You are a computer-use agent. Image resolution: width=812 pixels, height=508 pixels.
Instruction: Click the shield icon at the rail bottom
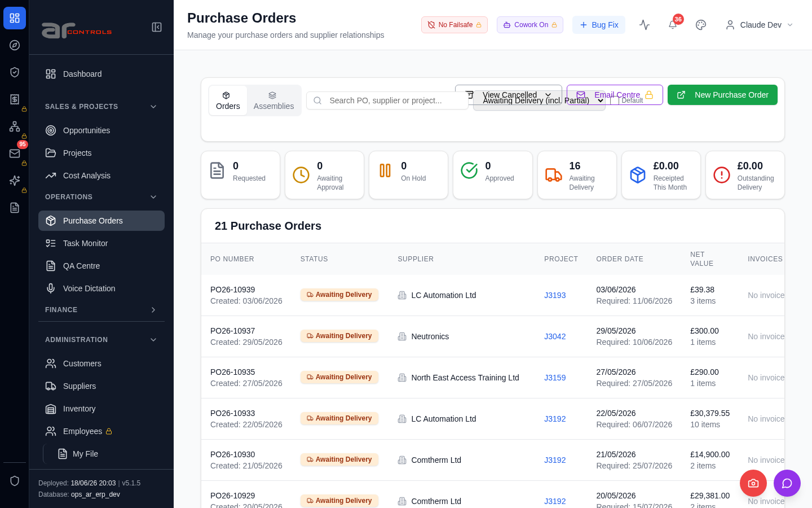[x=15, y=481]
